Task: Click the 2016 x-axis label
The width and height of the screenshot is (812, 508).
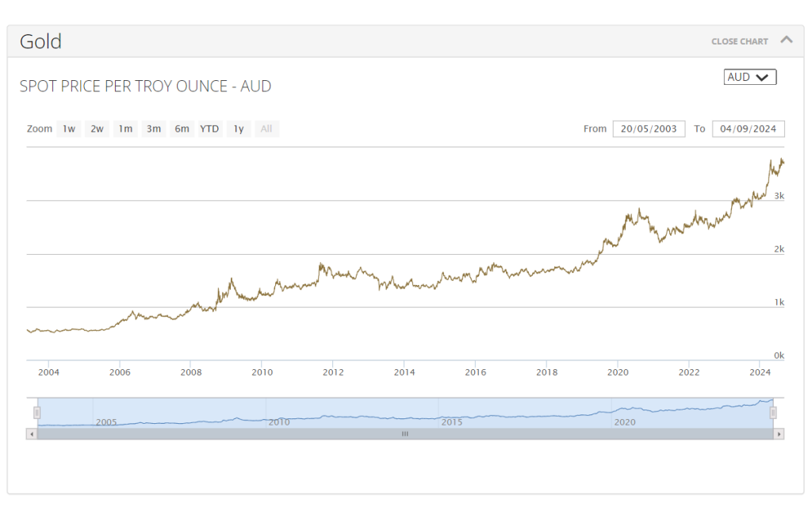Action: pos(476,372)
